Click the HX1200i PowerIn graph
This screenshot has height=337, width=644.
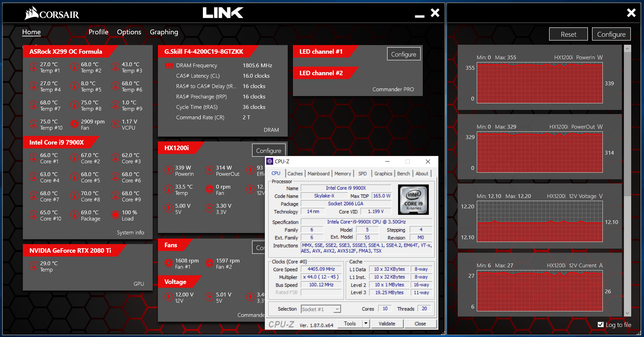point(540,83)
